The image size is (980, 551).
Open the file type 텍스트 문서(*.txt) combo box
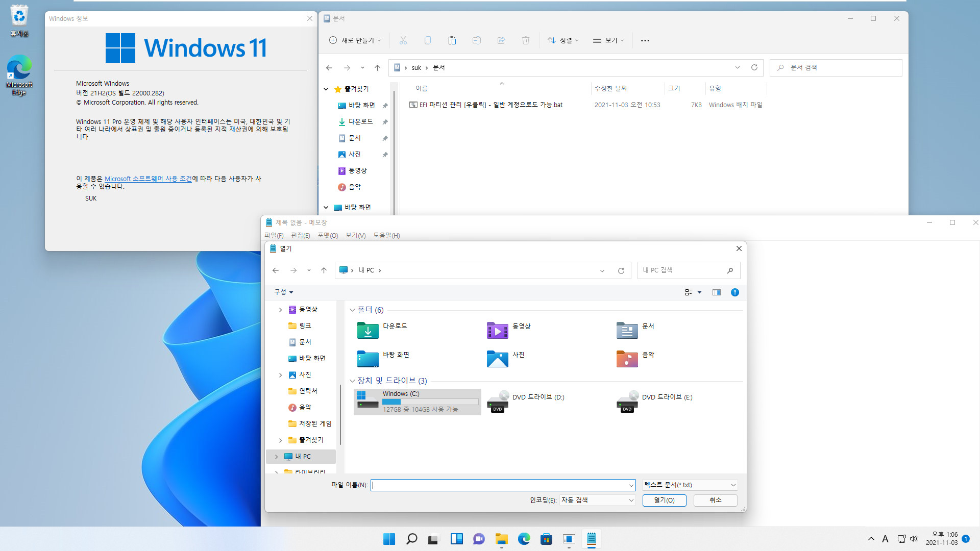point(690,485)
